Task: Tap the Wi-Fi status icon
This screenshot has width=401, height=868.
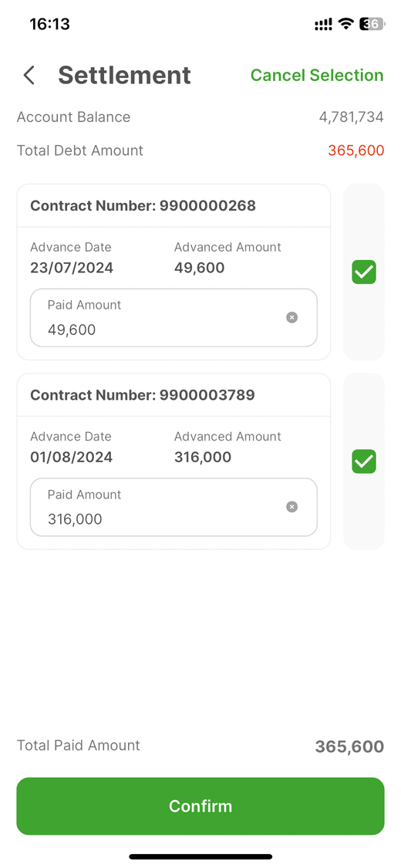Action: click(x=346, y=24)
